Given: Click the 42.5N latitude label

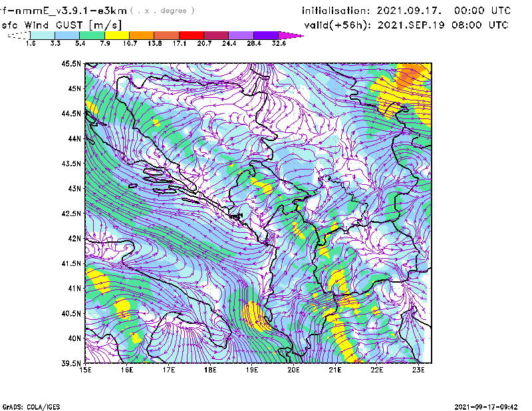Looking at the screenshot, I should [71, 213].
